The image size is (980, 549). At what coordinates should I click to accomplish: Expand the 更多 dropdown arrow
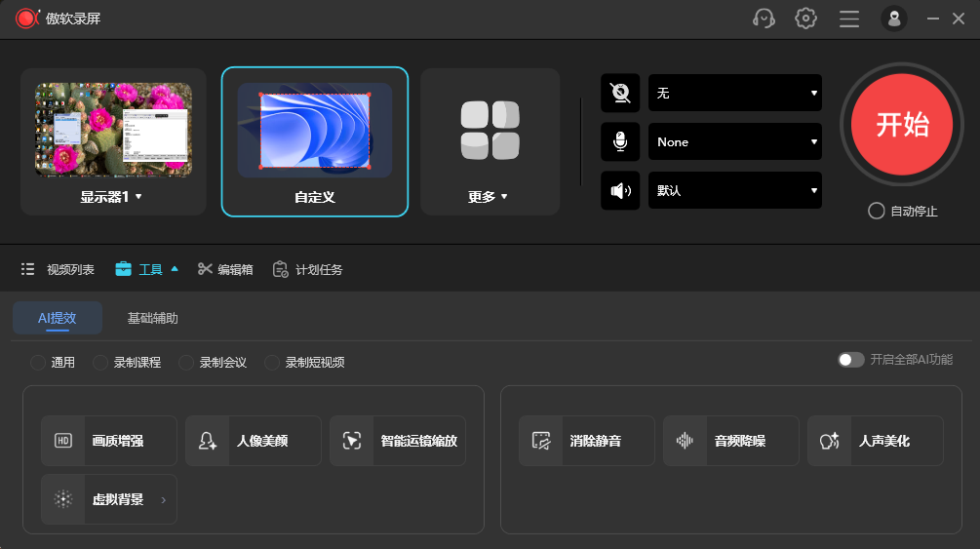pos(504,197)
